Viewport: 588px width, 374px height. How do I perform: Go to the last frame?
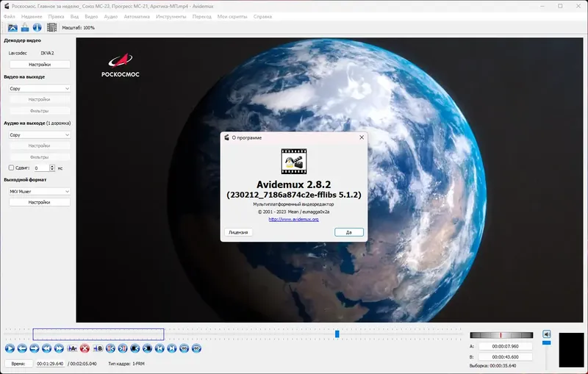point(172,348)
